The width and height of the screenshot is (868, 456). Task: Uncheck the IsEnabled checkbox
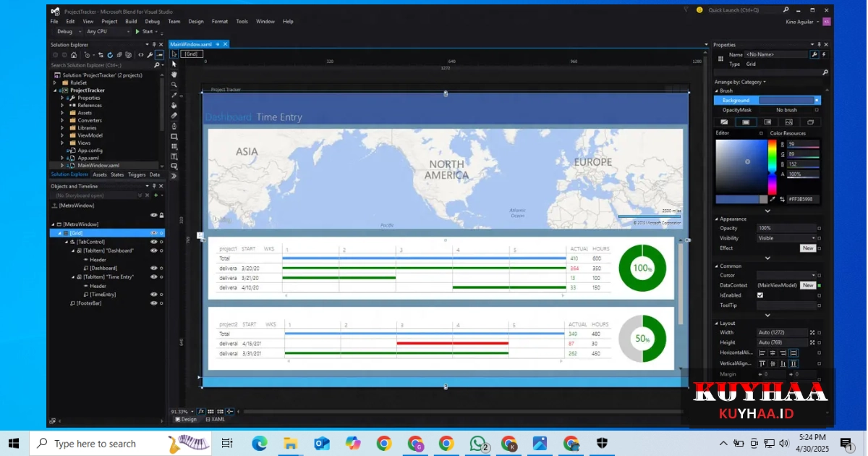759,295
